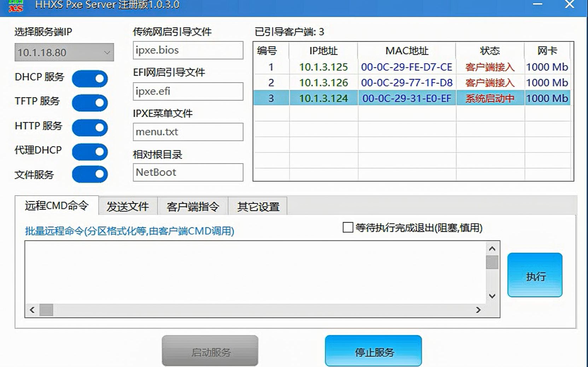The image size is (588, 367).
Task: Toggle the DHCP 服务 switch
Action: [x=90, y=79]
